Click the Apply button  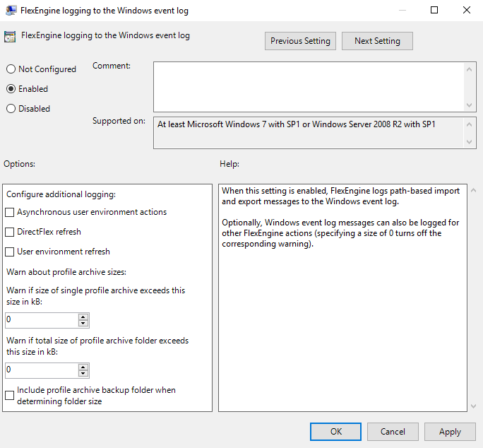coord(450,432)
